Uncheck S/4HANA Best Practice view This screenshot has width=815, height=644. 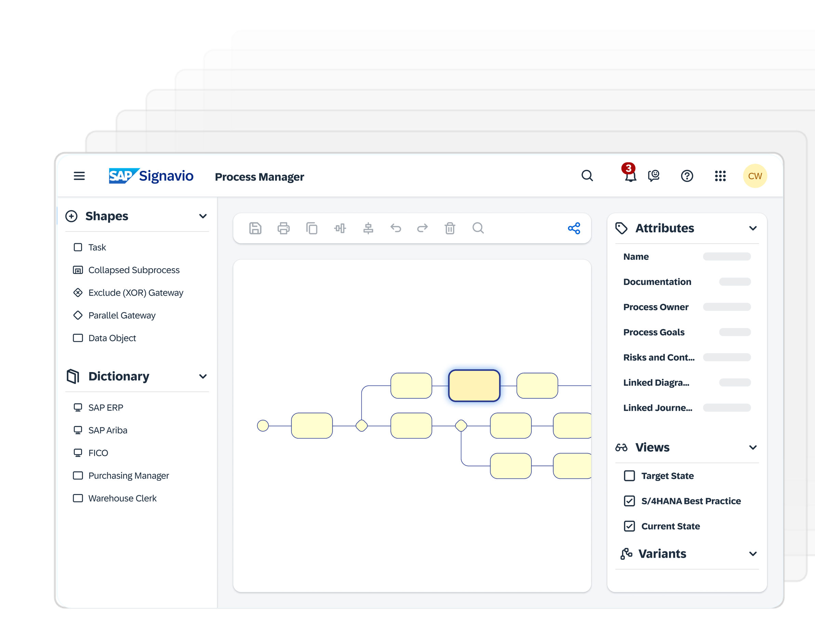coord(629,501)
